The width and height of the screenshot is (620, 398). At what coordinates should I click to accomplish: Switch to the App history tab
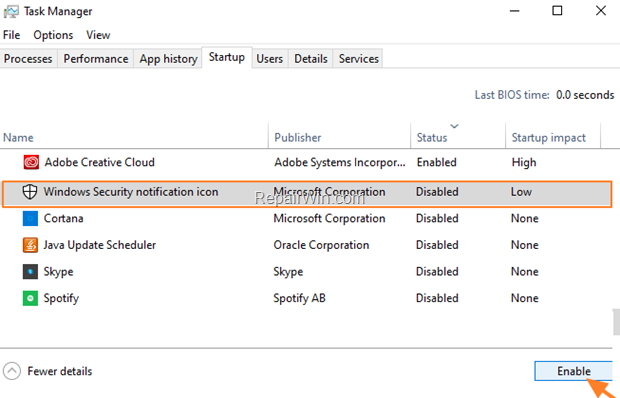pos(168,59)
